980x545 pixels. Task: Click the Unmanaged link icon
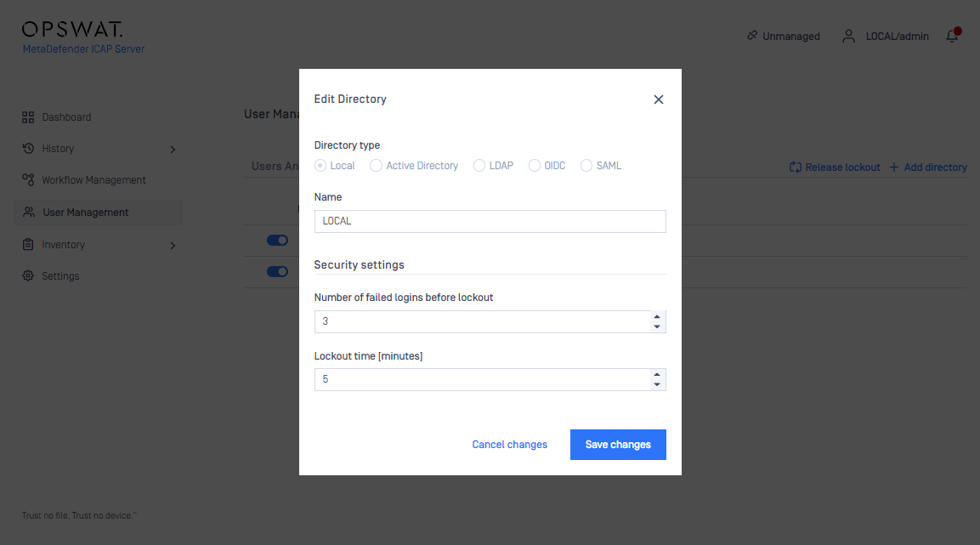coord(752,36)
